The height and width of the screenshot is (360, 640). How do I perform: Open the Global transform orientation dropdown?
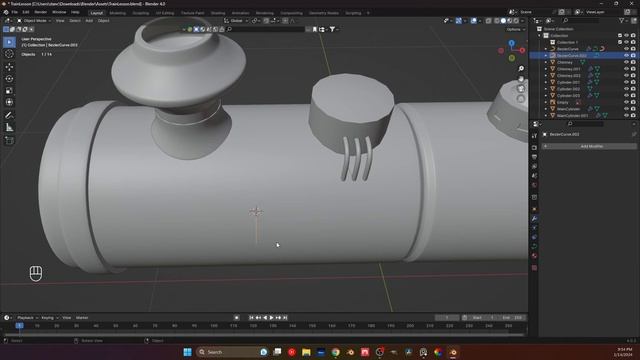tap(236, 20)
